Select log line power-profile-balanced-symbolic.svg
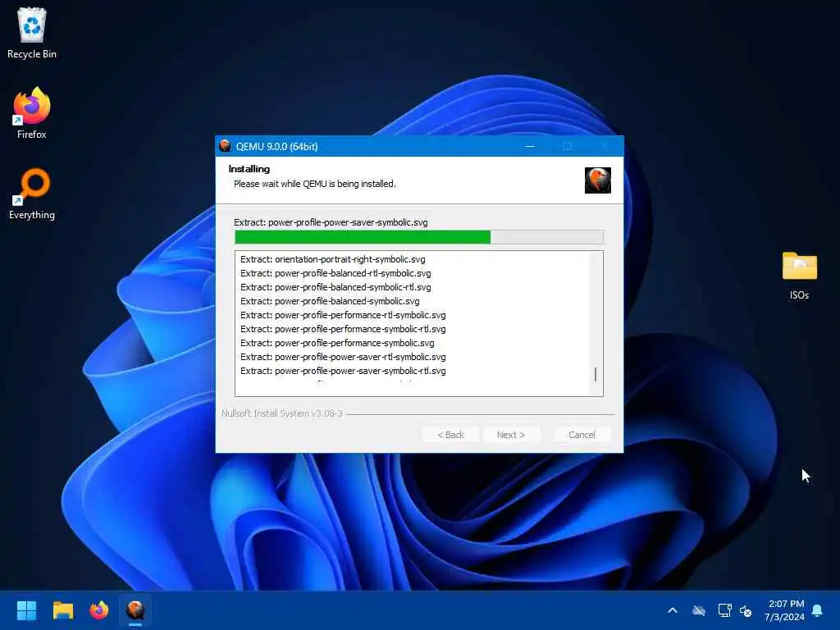Viewport: 840px width, 630px height. [x=330, y=301]
